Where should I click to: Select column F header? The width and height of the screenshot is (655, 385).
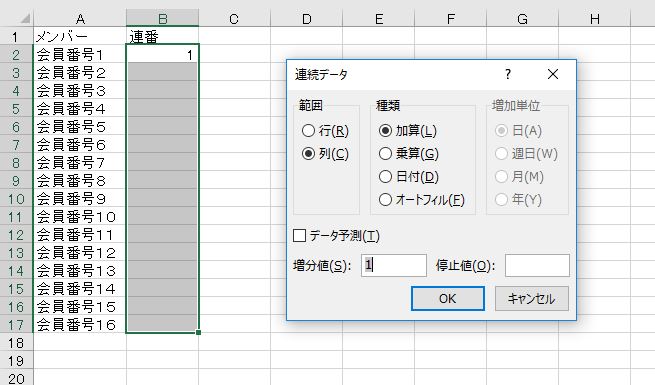(x=451, y=18)
